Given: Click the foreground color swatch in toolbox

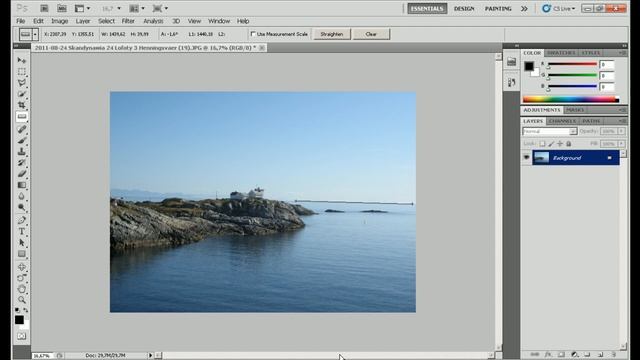Looking at the screenshot, I should (x=19, y=320).
